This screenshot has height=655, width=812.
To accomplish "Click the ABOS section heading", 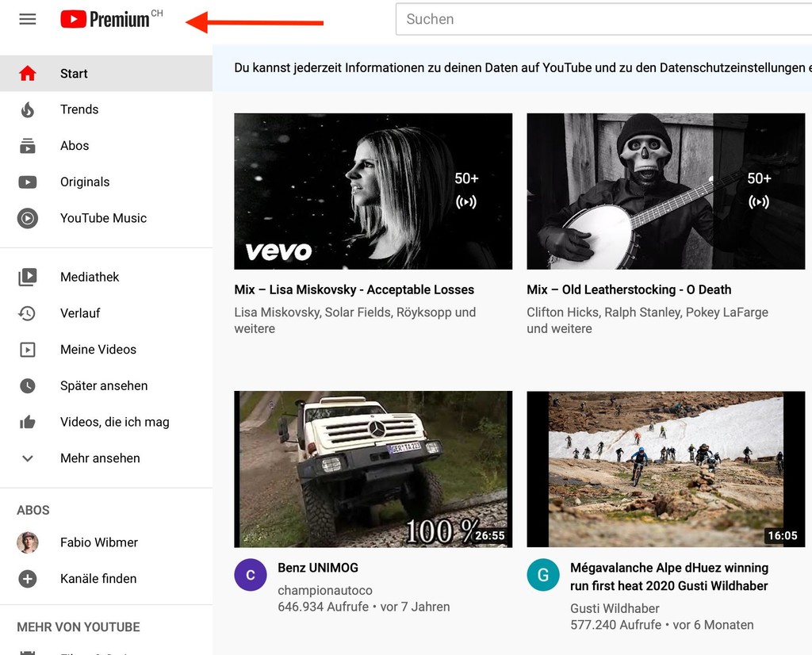I will [x=33, y=511].
